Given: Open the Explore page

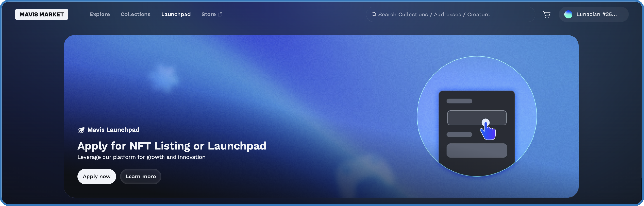Looking at the screenshot, I should pos(100,14).
